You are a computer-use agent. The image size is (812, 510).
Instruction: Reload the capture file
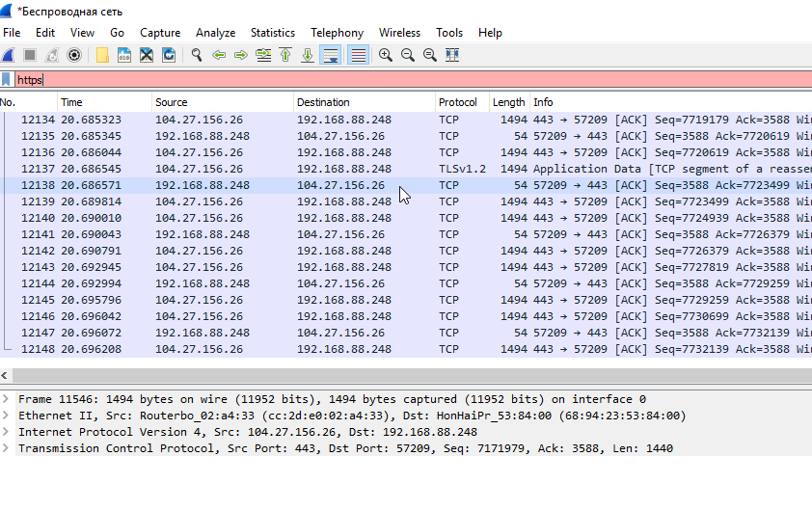pos(169,55)
